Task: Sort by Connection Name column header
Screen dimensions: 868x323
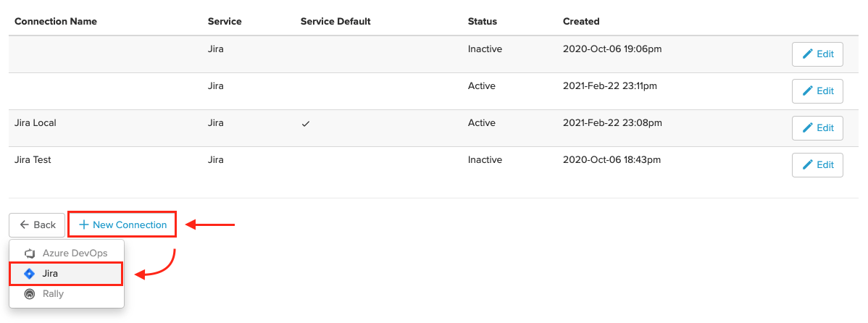Action: click(55, 22)
